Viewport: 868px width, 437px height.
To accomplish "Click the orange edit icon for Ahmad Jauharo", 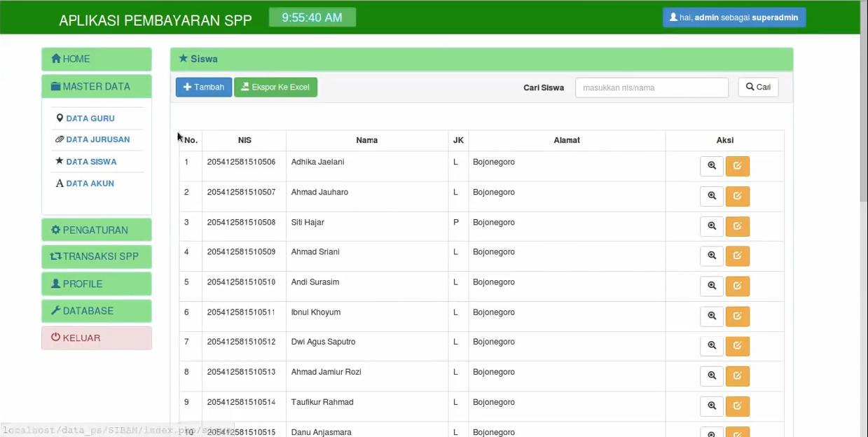I will point(737,197).
